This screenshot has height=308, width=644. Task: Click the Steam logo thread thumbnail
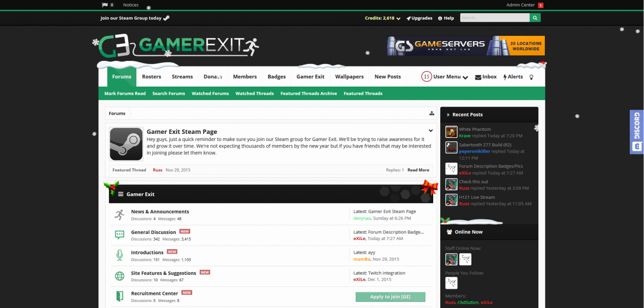point(126,144)
